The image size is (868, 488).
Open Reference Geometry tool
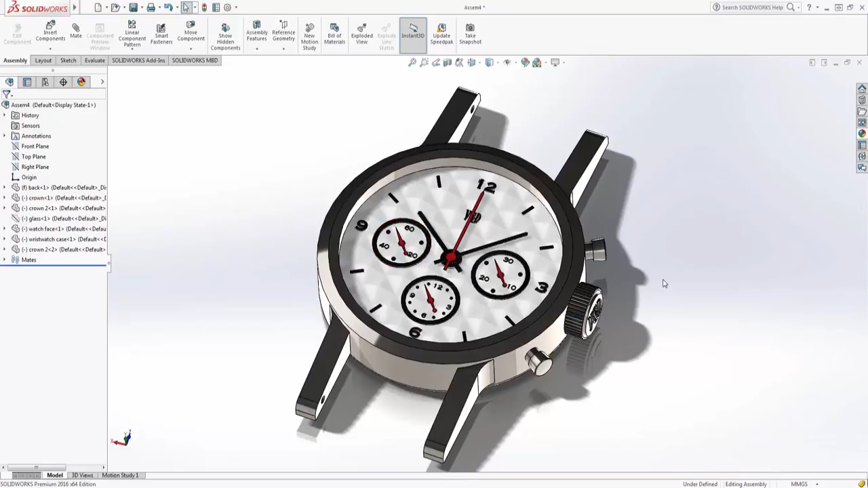(283, 32)
